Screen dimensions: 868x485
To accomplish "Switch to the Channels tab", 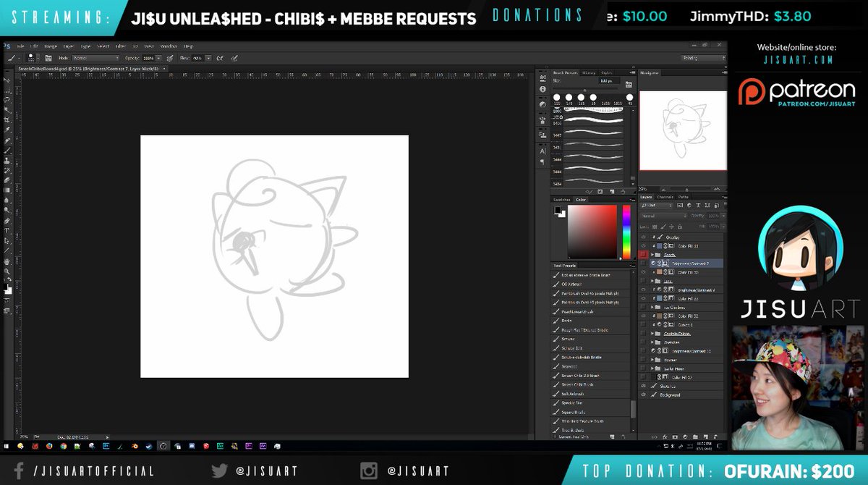I will pyautogui.click(x=665, y=197).
